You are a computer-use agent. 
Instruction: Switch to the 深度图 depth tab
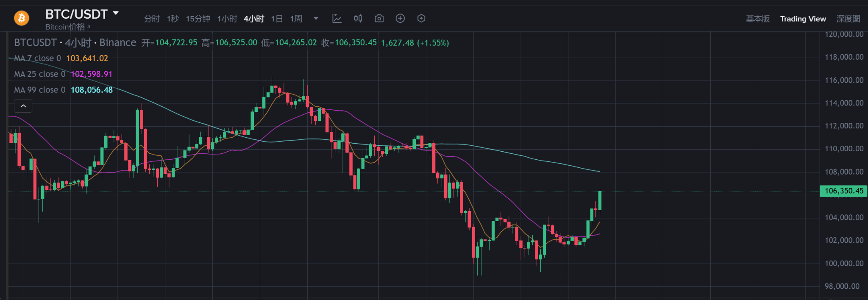tap(848, 19)
